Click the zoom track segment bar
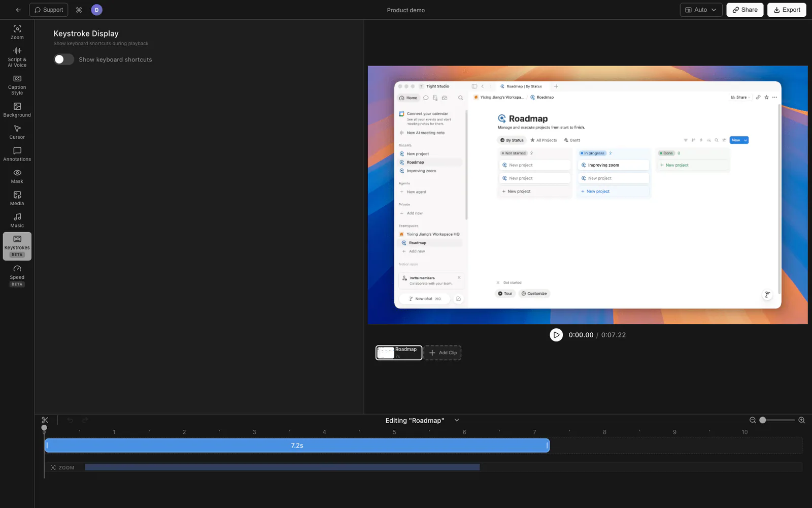This screenshot has width=812, height=508. (x=282, y=467)
